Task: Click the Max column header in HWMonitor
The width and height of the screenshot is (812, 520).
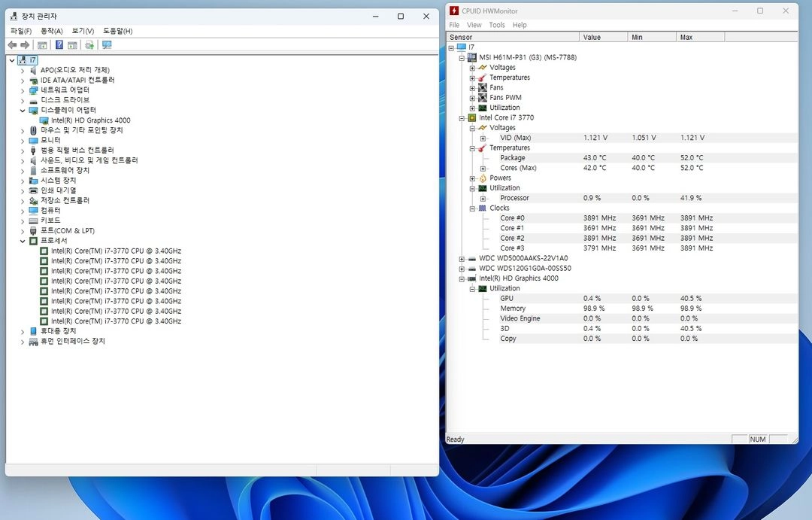Action: click(x=700, y=38)
